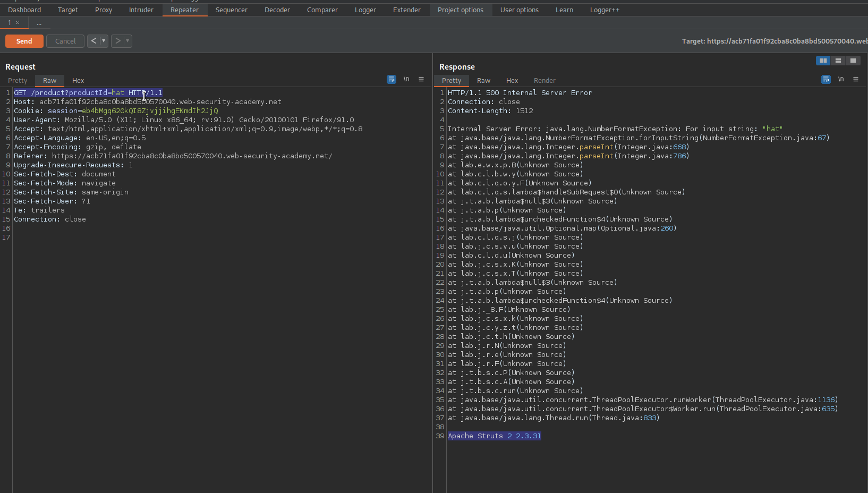
Task: Click the User-Agent header line
Action: (x=184, y=120)
